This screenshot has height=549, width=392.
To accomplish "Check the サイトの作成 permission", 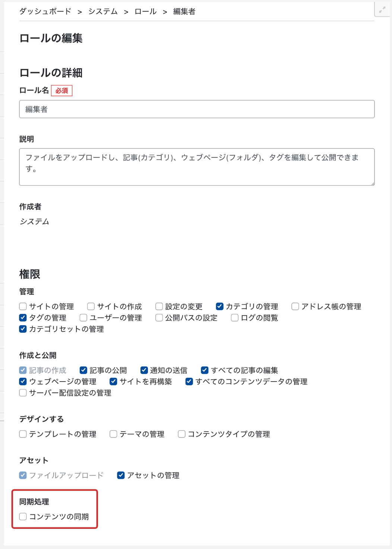I will point(91,307).
